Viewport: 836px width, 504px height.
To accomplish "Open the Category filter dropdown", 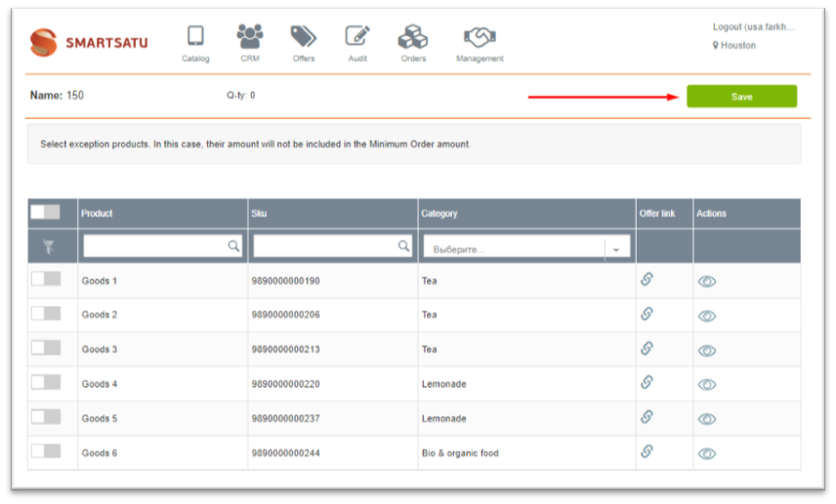I will pyautogui.click(x=514, y=248).
